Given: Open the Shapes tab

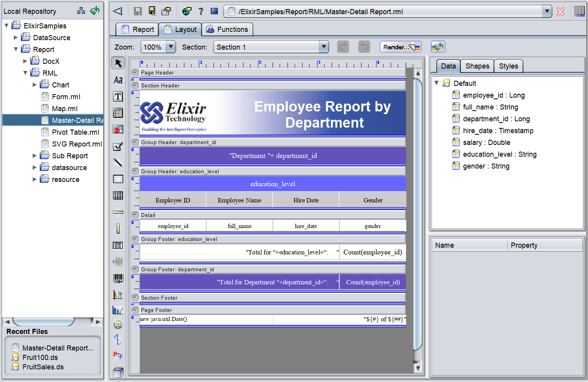Looking at the screenshot, I should (477, 66).
